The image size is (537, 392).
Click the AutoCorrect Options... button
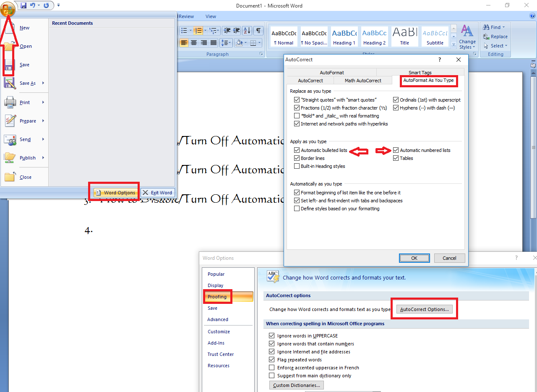tap(425, 309)
